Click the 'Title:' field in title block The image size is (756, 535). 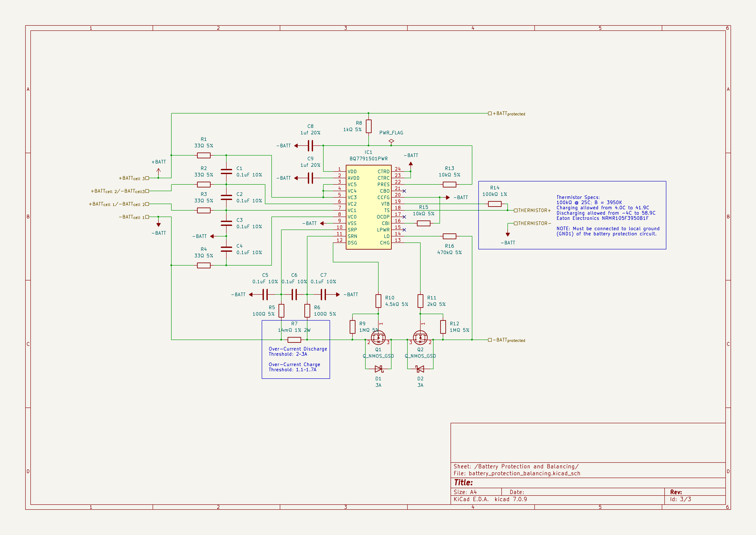click(463, 483)
